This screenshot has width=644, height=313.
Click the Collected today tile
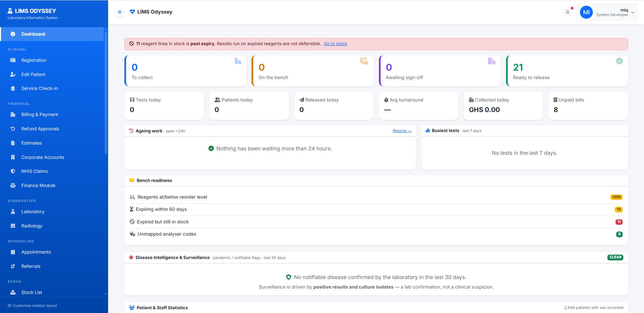503,106
